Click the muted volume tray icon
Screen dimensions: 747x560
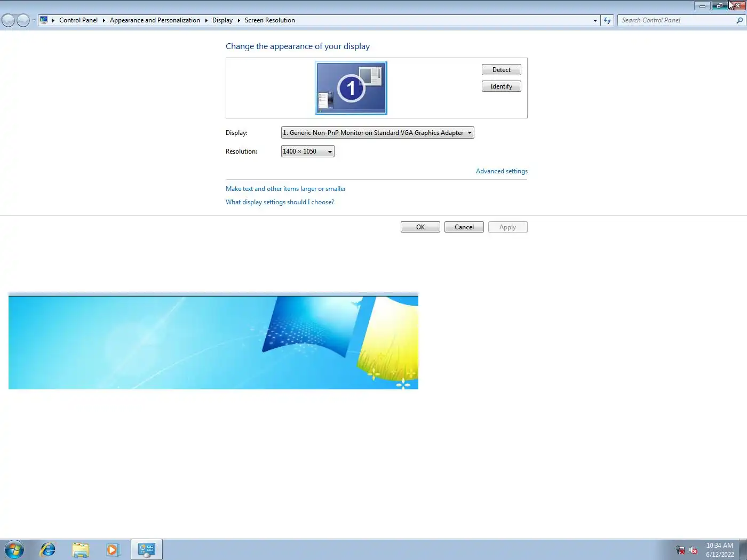(x=693, y=550)
